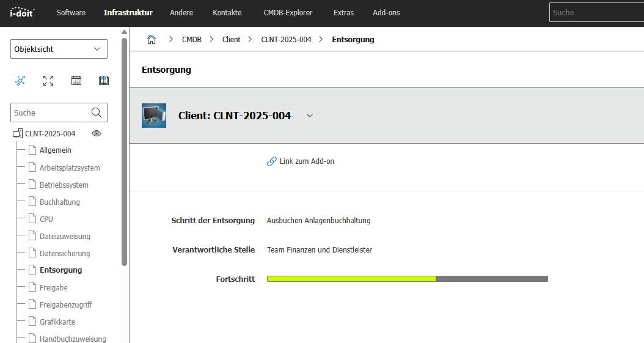Click page icon beside Grafikkarte
This screenshot has width=644, height=343.
32,321
